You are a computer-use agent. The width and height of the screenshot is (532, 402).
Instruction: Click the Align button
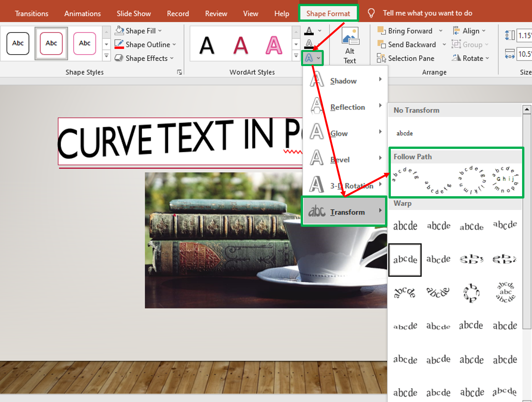(469, 31)
